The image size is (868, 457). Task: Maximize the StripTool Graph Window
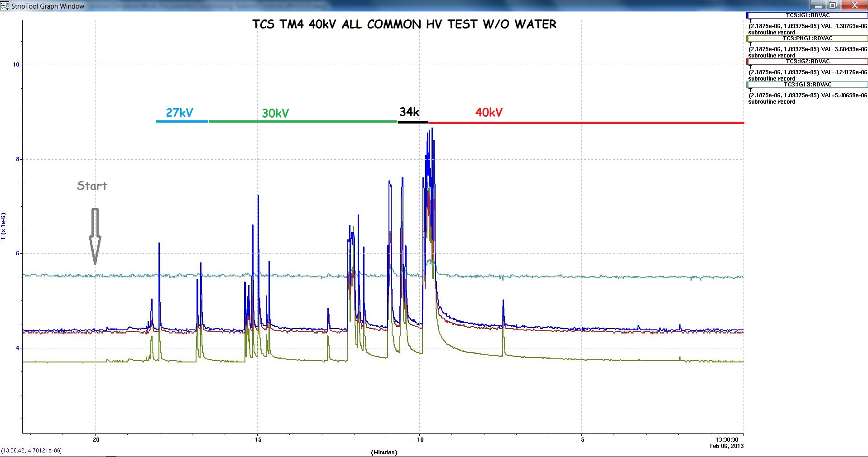[x=833, y=5]
